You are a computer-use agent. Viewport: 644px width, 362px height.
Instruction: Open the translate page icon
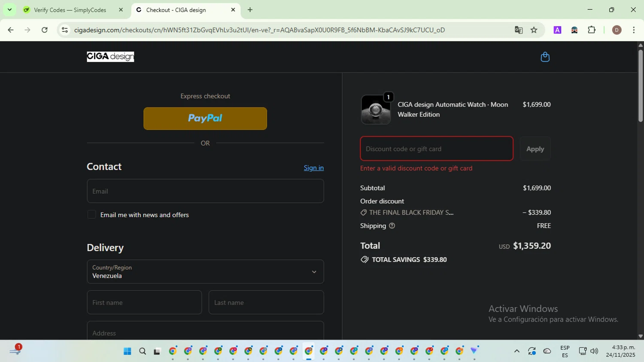point(519,30)
